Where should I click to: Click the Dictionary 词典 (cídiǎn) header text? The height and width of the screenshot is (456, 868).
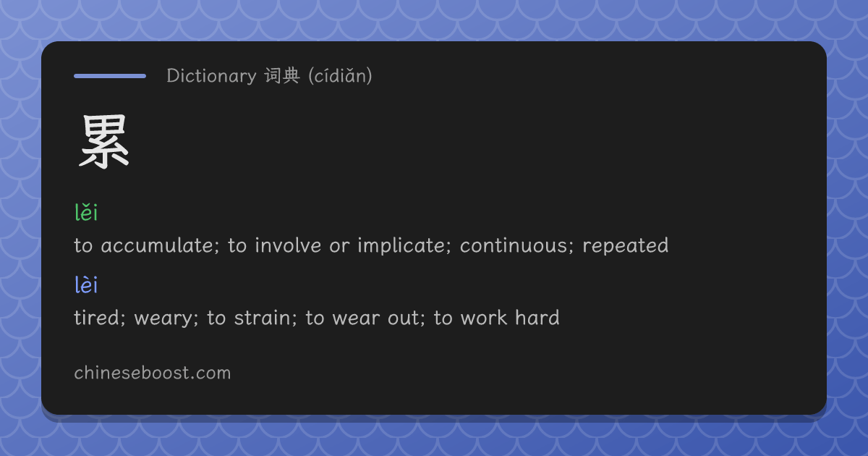(x=269, y=75)
